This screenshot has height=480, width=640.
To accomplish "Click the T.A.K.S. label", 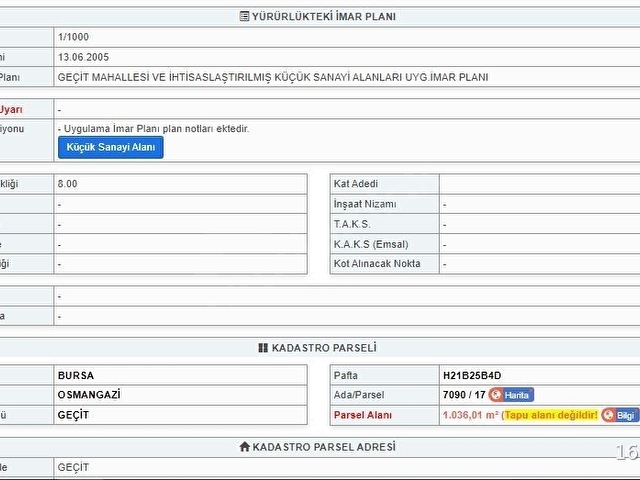I will pos(352,224).
